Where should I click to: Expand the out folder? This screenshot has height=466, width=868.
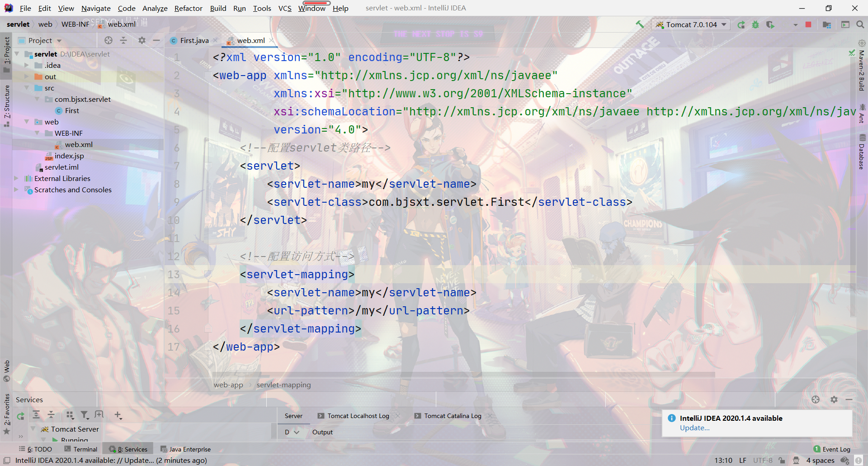pos(27,77)
